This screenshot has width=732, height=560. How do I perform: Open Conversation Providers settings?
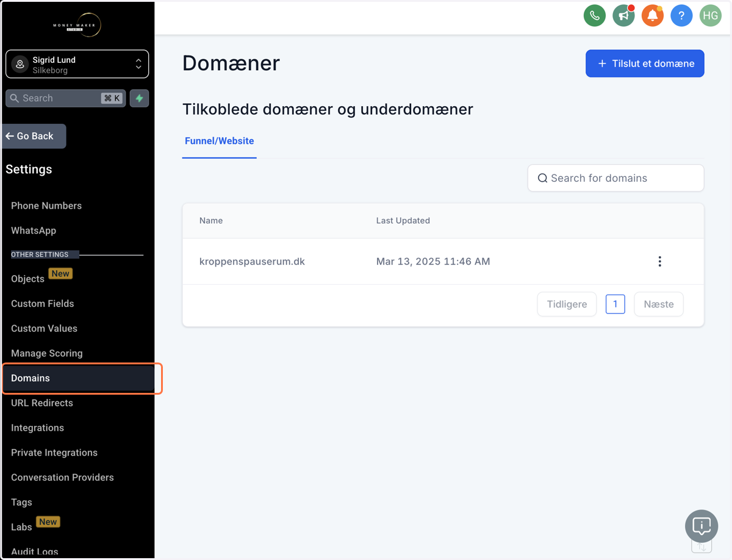pos(62,477)
